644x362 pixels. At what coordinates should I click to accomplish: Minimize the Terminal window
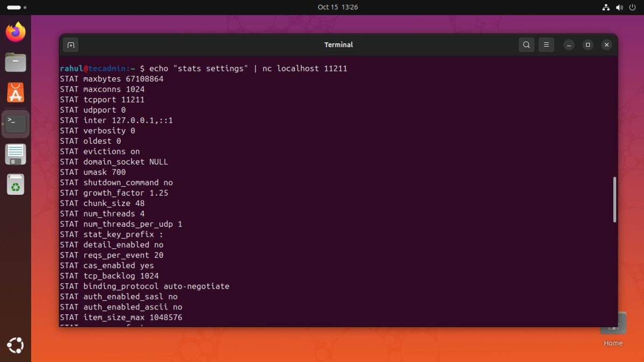point(569,45)
